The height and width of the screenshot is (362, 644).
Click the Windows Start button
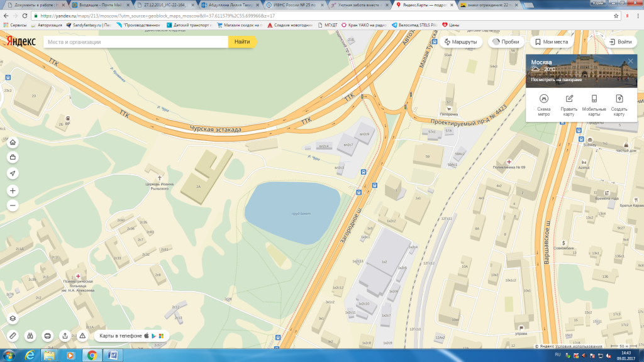point(9,356)
